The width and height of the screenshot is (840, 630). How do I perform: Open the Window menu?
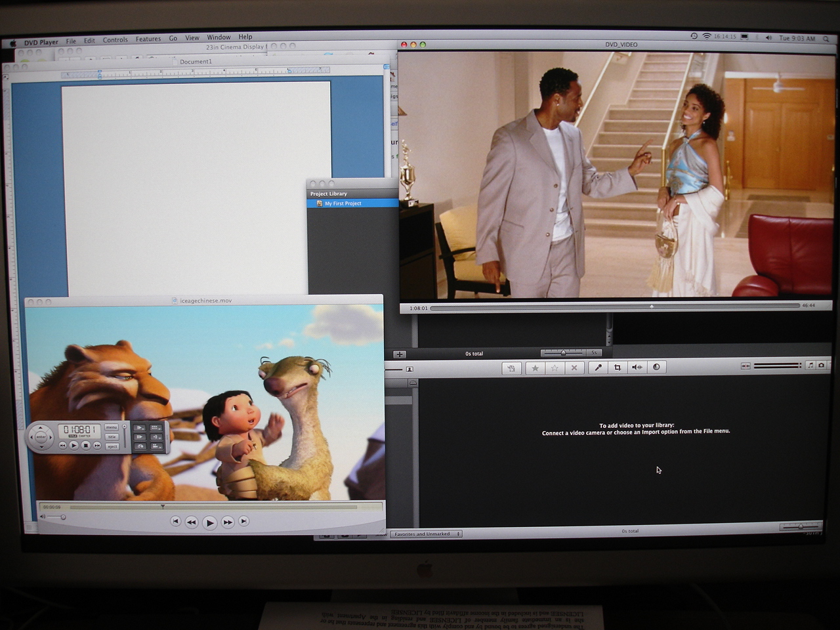pos(219,37)
